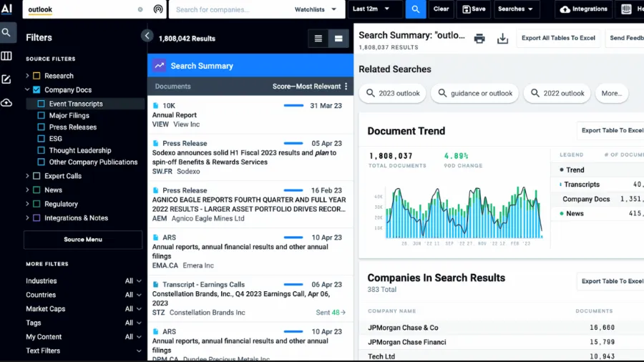The height and width of the screenshot is (362, 644).
Task: Click the Sodexo press release document icon
Action: (x=156, y=143)
